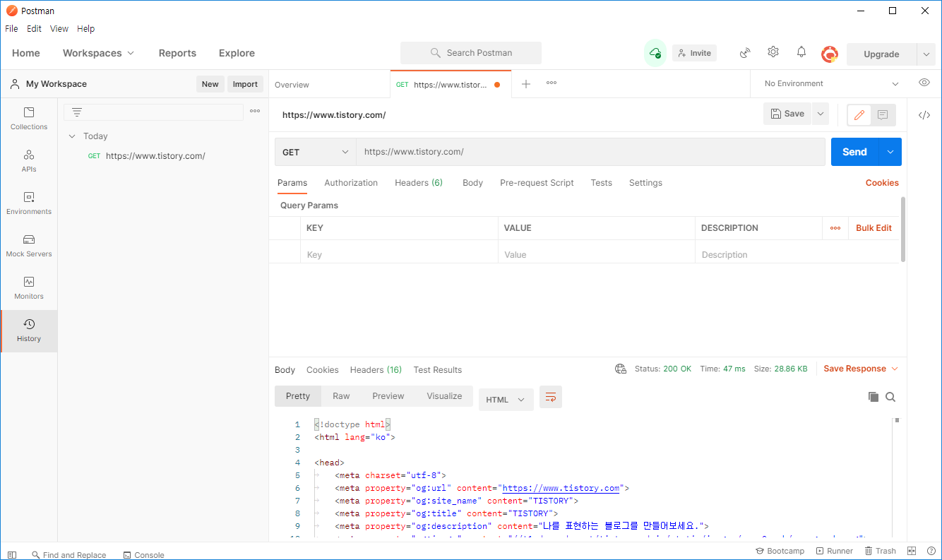Expand the Workspaces dropdown
This screenshot has width=942, height=560.
(x=98, y=53)
